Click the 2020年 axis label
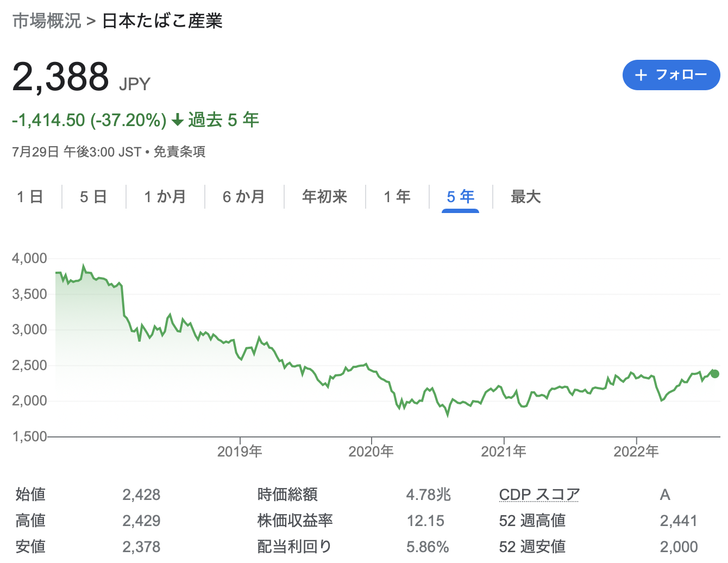728x563 pixels. point(371,451)
